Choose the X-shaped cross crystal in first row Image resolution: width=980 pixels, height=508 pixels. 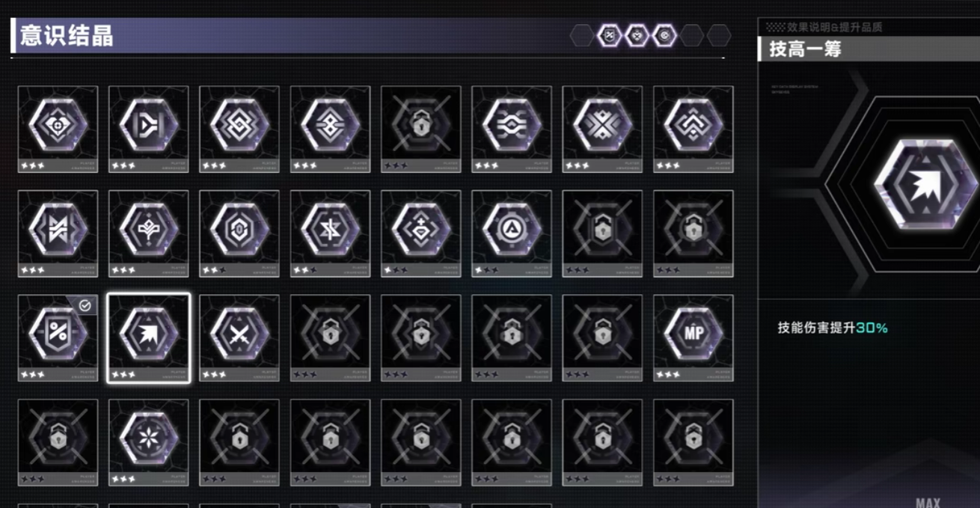click(602, 129)
